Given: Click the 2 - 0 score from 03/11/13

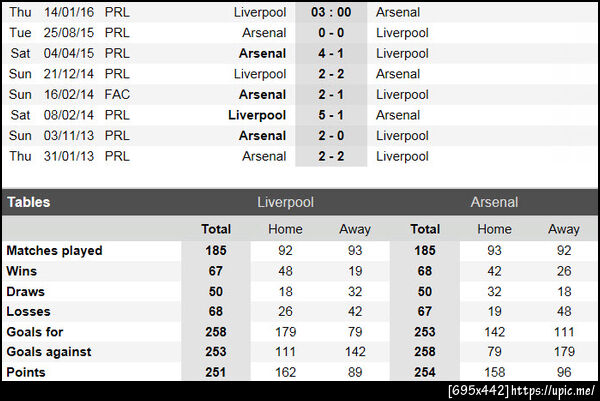Looking at the screenshot, I should [330, 135].
